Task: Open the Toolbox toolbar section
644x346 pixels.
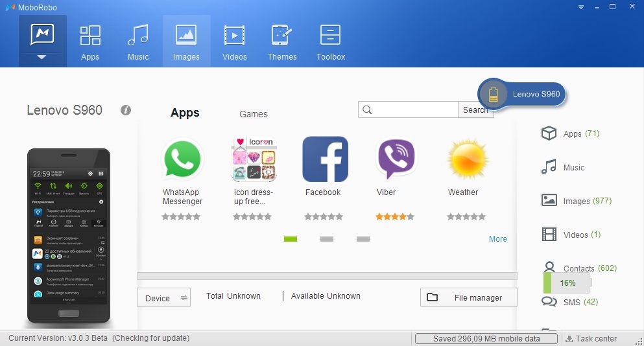Action: [x=331, y=42]
